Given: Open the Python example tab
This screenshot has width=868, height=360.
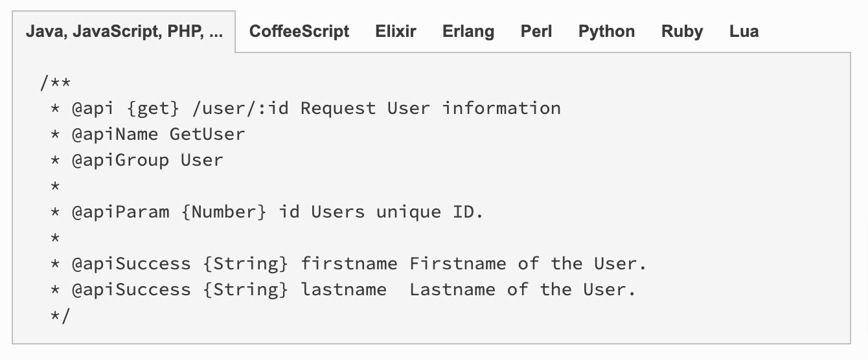Looking at the screenshot, I should (607, 32).
